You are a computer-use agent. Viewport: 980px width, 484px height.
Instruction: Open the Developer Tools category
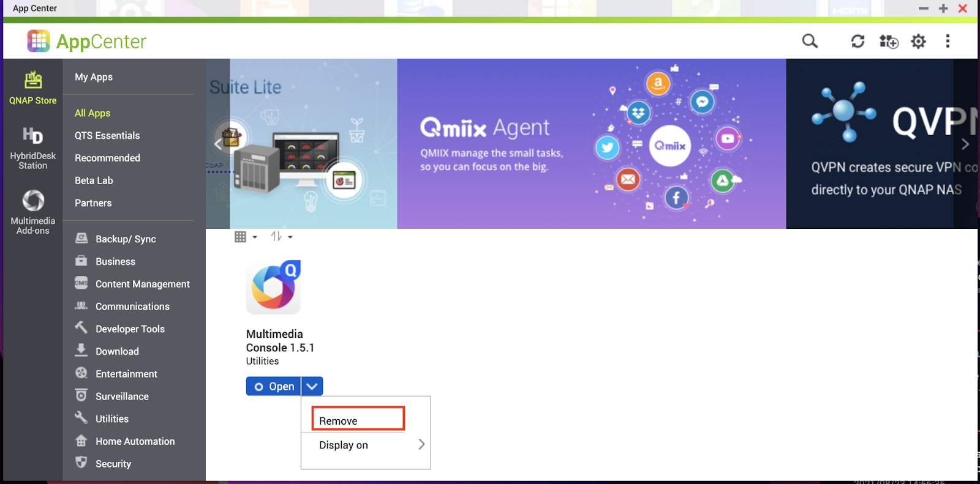click(119, 329)
